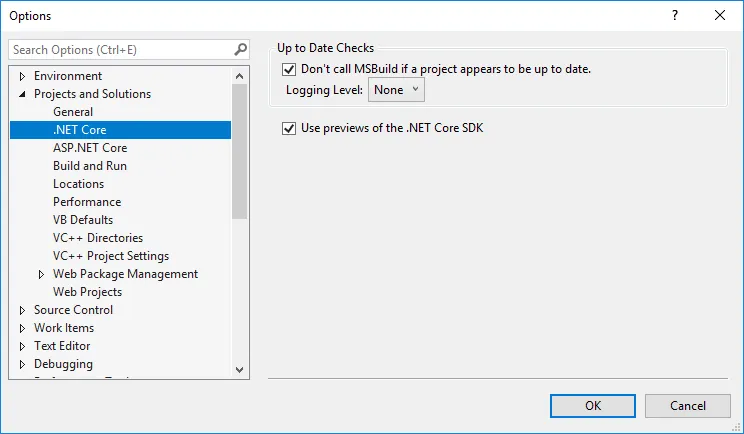Uncheck Don't call MSBuild if up to date
Image resolution: width=744 pixels, height=434 pixels.
pos(290,69)
